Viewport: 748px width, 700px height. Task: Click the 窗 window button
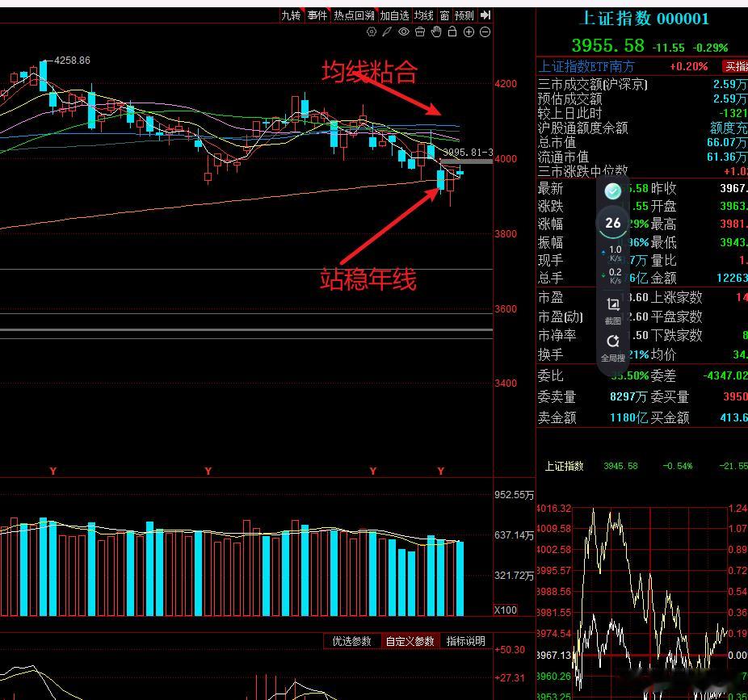[x=444, y=15]
